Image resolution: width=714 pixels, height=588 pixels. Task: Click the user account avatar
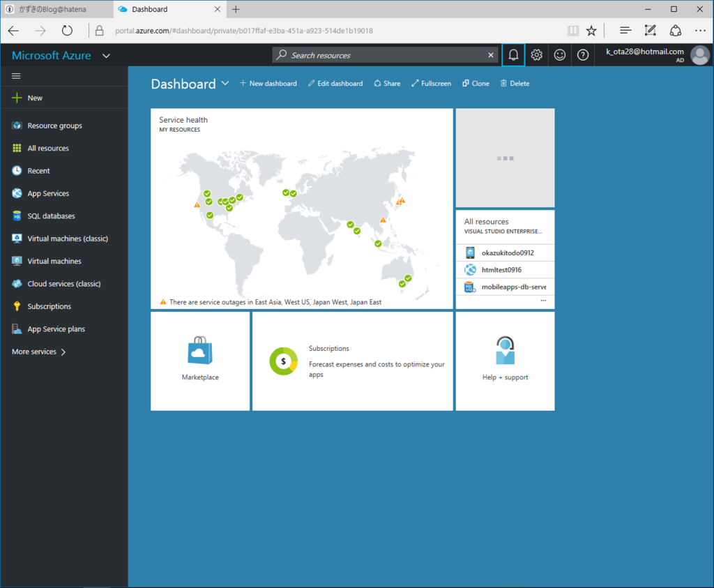point(700,55)
